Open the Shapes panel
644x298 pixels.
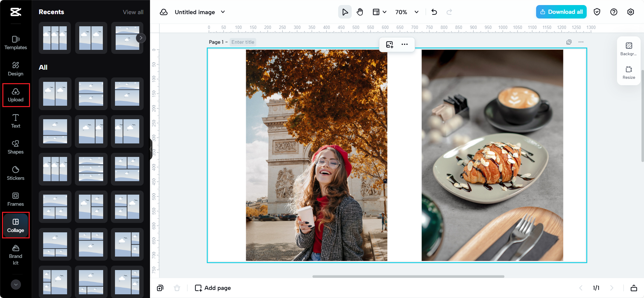[16, 147]
